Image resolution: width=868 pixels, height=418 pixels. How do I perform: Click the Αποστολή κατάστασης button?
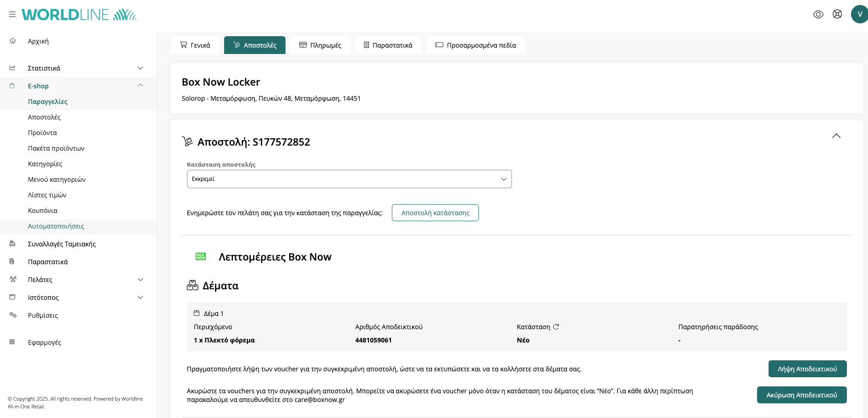(435, 213)
